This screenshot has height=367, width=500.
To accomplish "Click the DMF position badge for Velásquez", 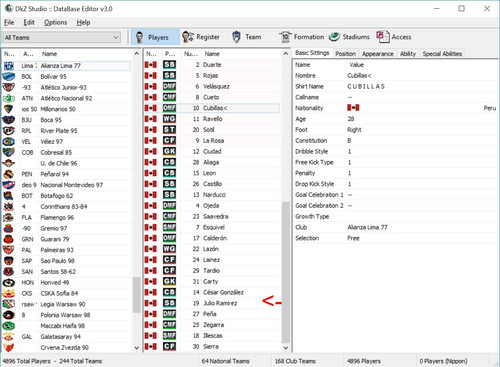I will pos(169,86).
